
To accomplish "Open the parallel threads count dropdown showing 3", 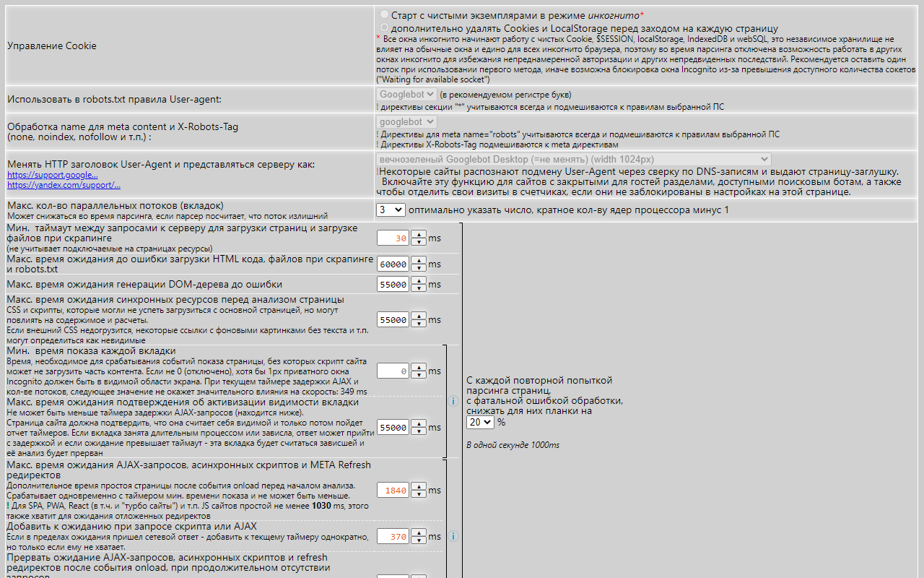I will (x=391, y=210).
